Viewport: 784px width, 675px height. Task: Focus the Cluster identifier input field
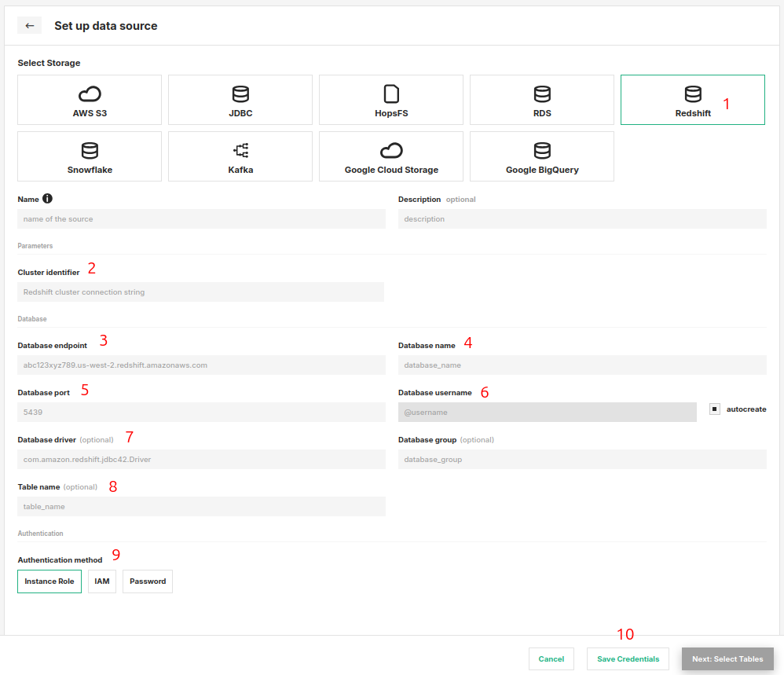200,292
